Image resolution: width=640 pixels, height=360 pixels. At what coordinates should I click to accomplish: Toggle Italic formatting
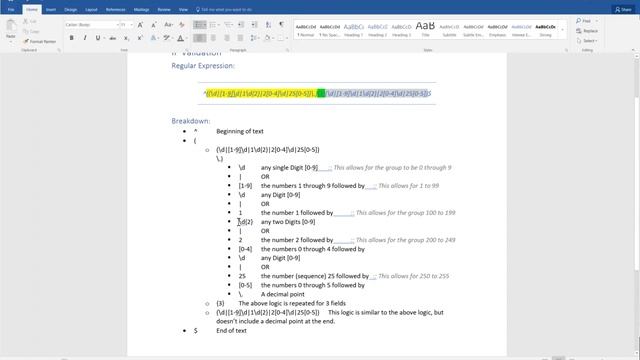click(x=85, y=38)
